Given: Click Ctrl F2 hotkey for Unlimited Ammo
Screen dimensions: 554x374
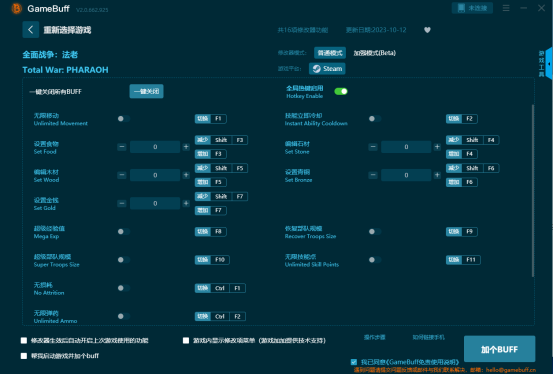Looking at the screenshot, I should tap(220, 316).
